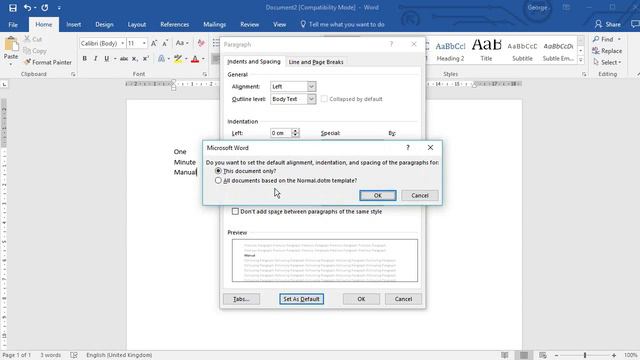The width and height of the screenshot is (640, 360).
Task: Increase font size with Grow Font icon
Action: pyautogui.click(x=154, y=43)
